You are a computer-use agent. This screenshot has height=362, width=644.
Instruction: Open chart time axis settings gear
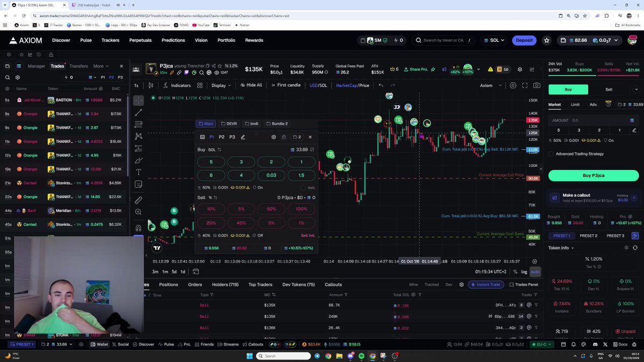click(x=535, y=261)
